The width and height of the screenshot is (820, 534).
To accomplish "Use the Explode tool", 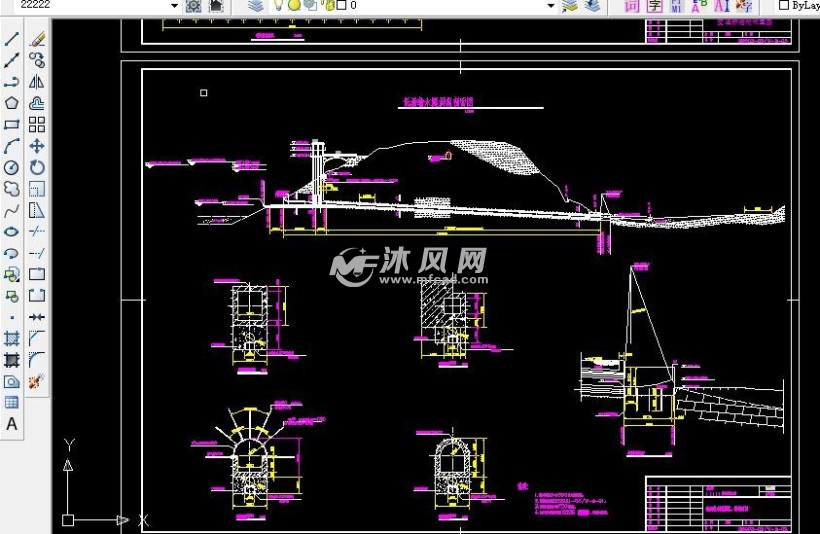I will pos(37,381).
